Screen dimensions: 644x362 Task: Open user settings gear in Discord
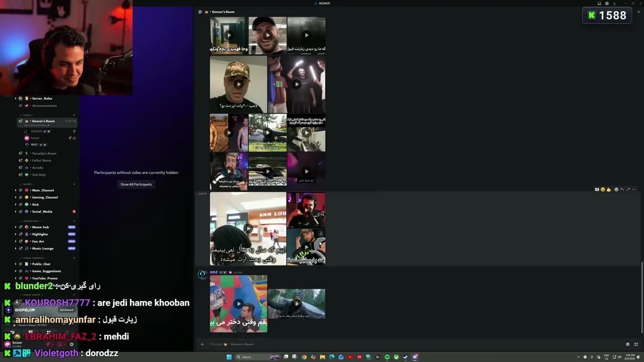(x=71, y=344)
